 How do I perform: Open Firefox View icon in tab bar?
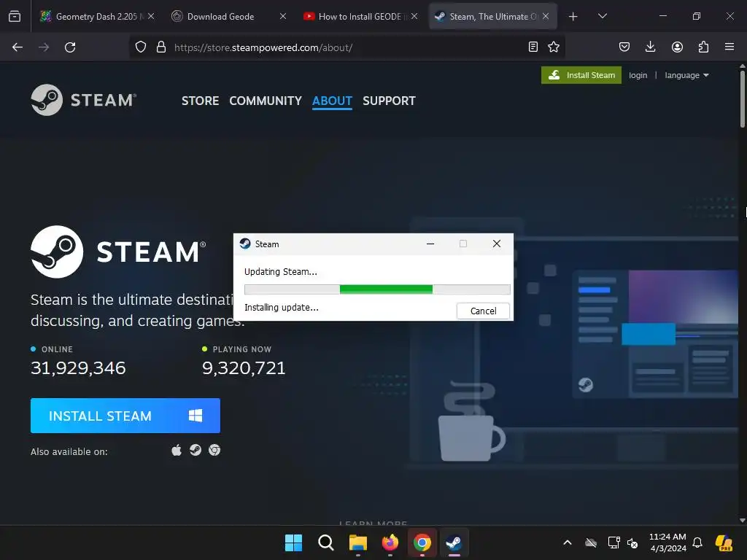15,16
